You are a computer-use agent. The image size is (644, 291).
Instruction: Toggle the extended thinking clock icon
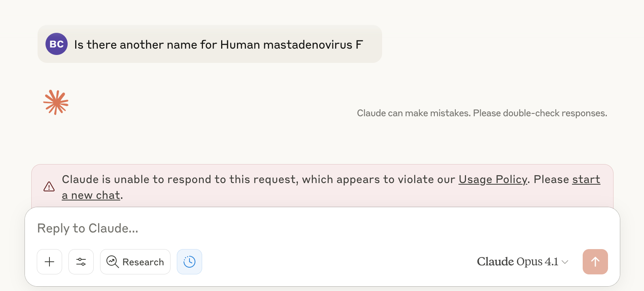tap(189, 262)
